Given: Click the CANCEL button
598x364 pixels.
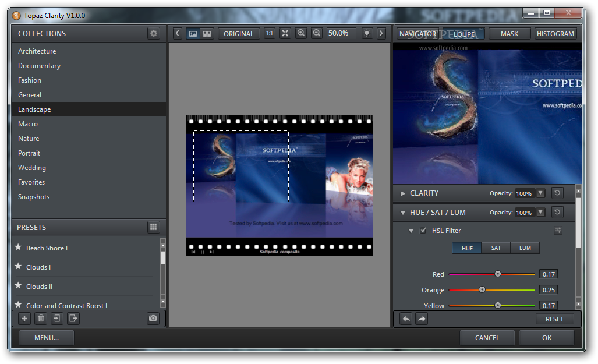Looking at the screenshot, I should point(487,338).
